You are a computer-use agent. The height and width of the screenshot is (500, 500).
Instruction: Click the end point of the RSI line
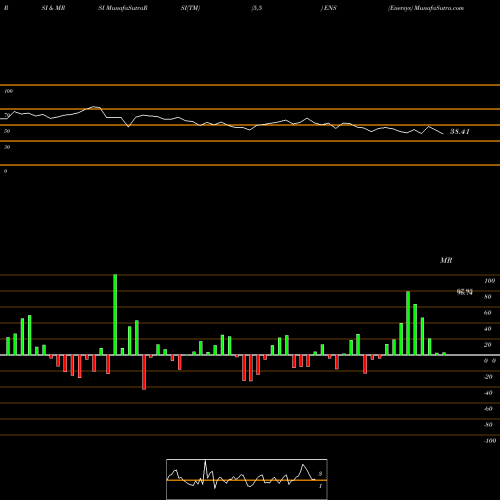click(443, 134)
